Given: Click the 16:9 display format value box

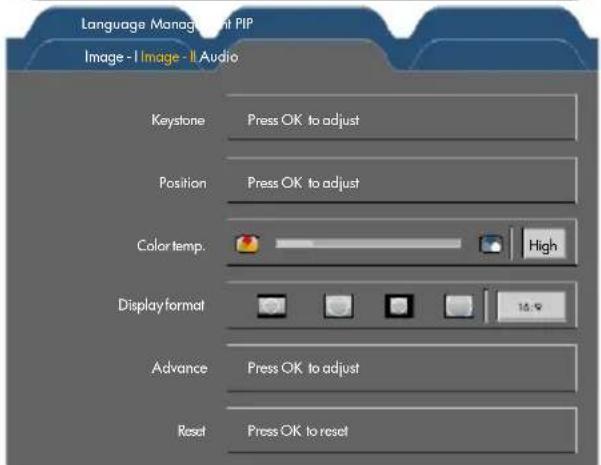Looking at the screenshot, I should click(531, 306).
